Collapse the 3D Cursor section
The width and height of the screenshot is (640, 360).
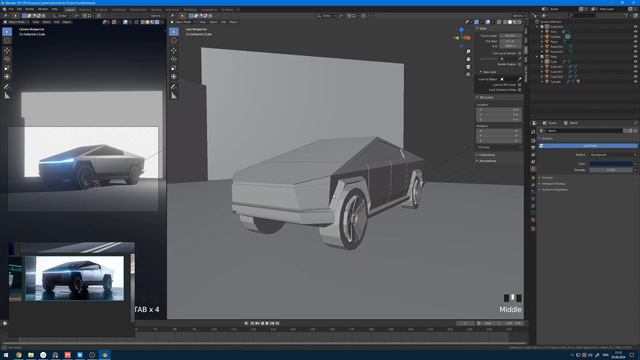[478, 98]
